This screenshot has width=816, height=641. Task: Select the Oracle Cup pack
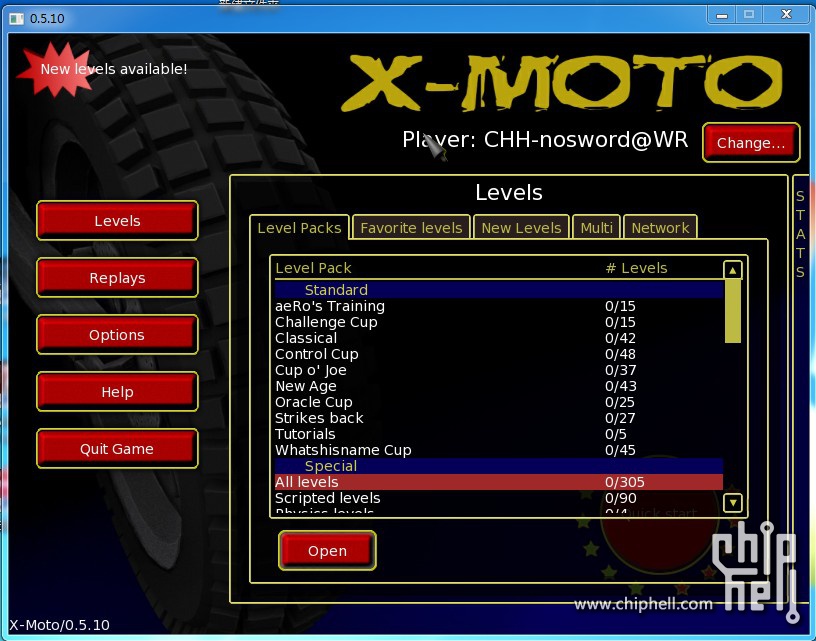coord(499,402)
